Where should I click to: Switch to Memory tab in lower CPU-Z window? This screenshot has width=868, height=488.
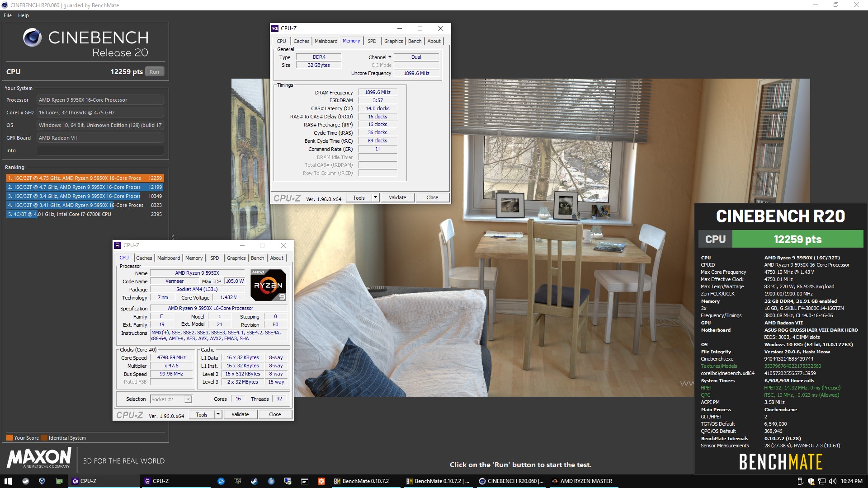(x=194, y=258)
